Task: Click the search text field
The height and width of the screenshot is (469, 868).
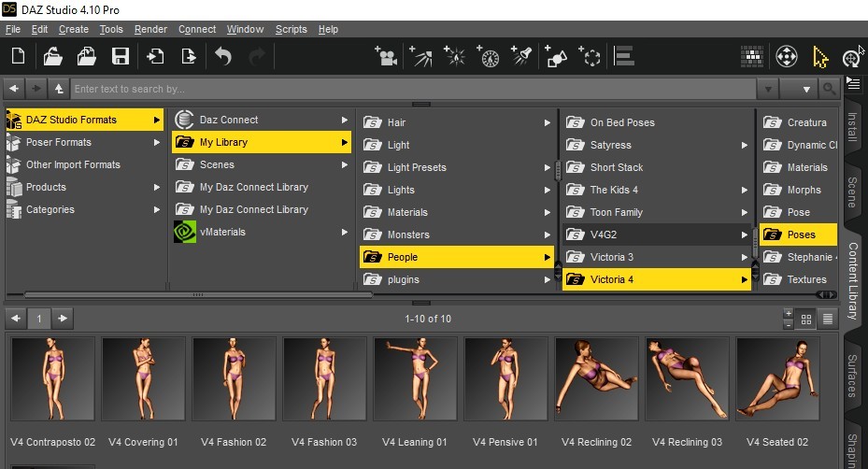Action: pyautogui.click(x=413, y=89)
